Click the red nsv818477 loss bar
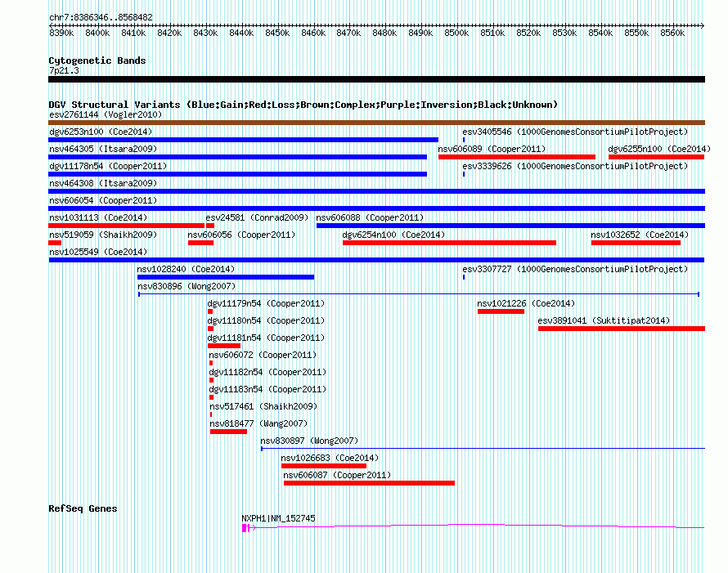The image size is (728, 573). (x=228, y=432)
